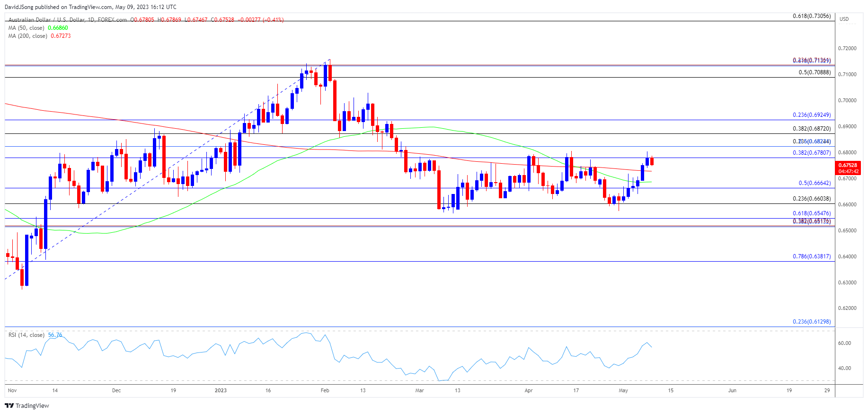Click the 0.65000 price axis tick
The image size is (868, 414).
(847, 231)
